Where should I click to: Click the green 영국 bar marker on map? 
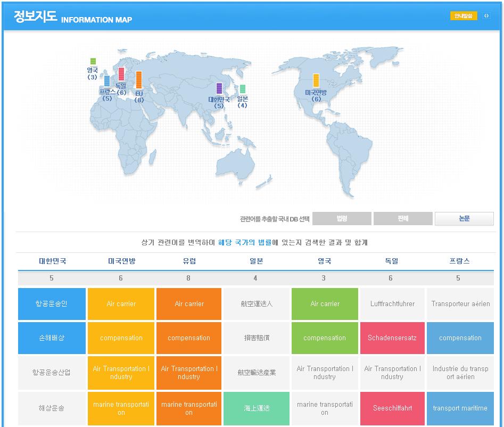[93, 61]
